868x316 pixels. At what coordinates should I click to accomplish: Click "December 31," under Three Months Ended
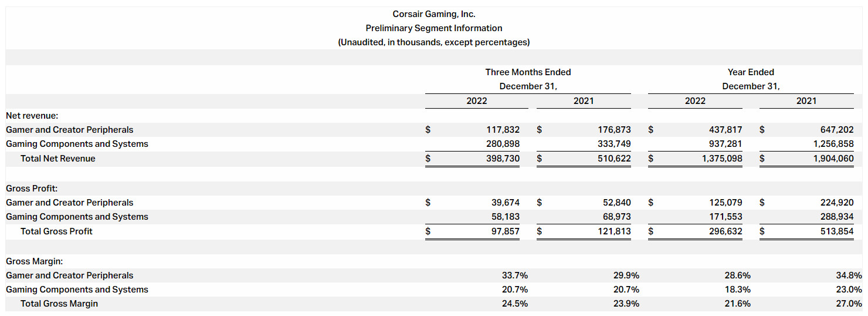click(x=528, y=86)
